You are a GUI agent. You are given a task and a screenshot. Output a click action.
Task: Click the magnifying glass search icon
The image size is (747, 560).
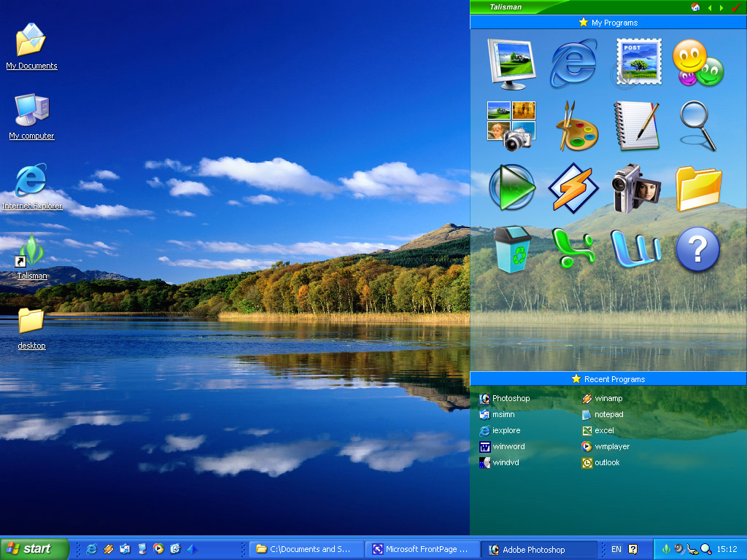698,125
